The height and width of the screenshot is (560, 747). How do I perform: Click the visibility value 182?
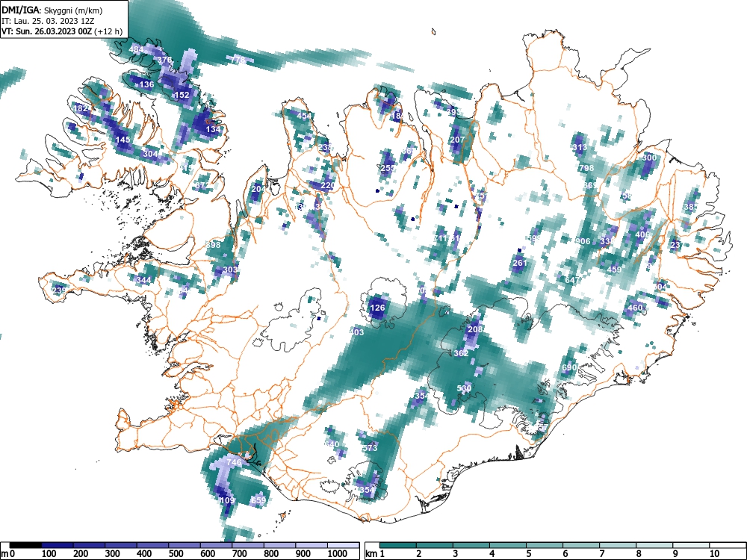pyautogui.click(x=81, y=108)
